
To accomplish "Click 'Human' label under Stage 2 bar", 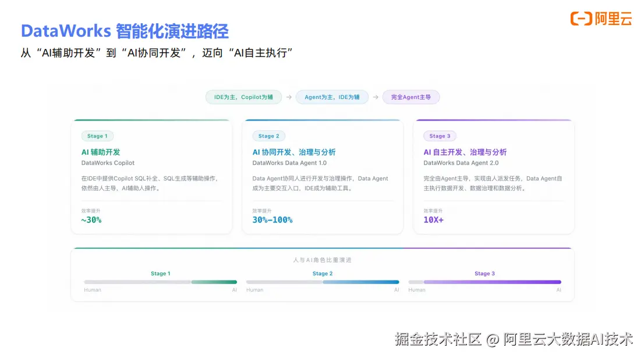I will pos(254,290).
